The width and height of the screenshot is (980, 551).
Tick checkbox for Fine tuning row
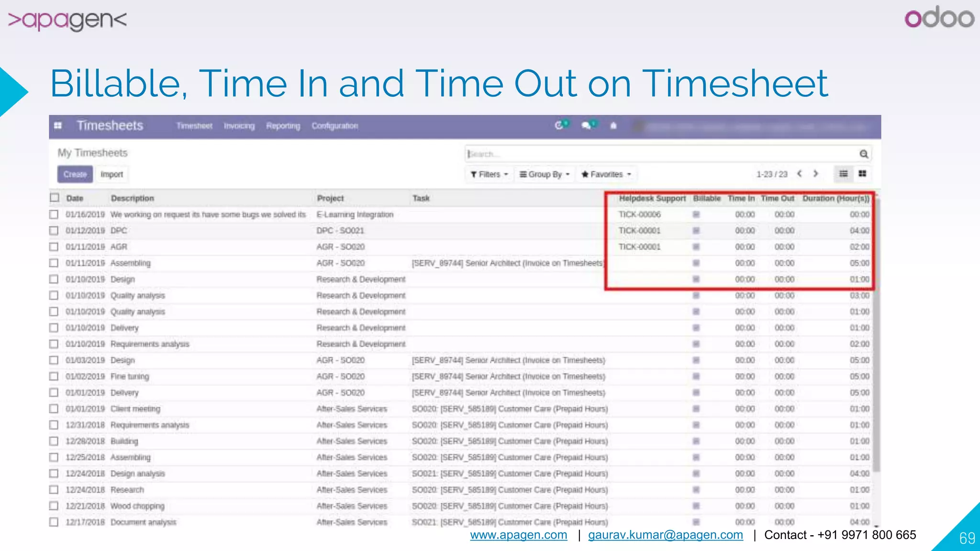(x=54, y=376)
